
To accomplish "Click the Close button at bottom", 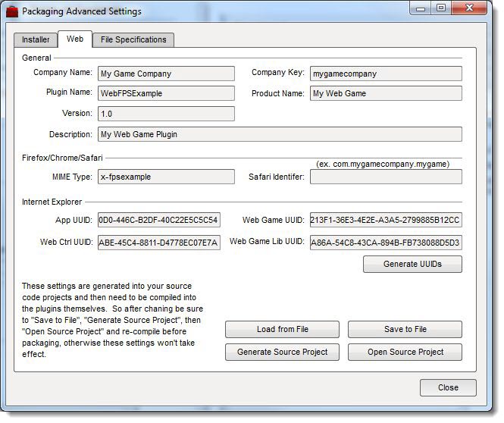I will (x=448, y=387).
